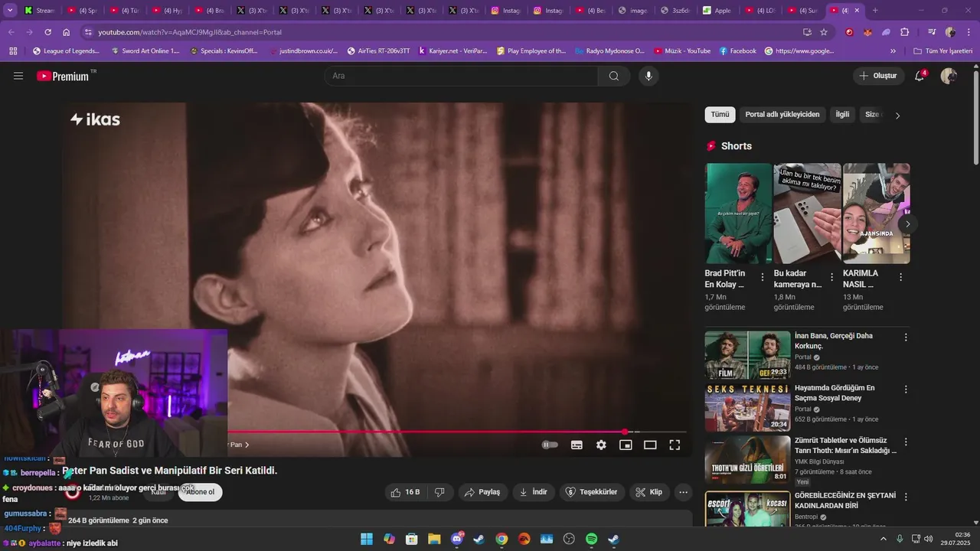Switch video to miniplayer mode
Image resolution: width=980 pixels, height=551 pixels.
coord(626,445)
